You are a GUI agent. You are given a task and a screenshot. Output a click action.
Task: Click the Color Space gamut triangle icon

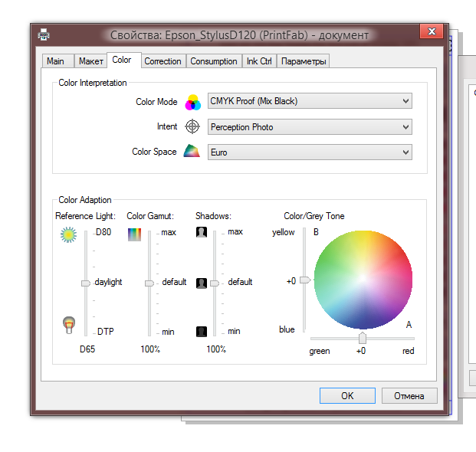[192, 151]
